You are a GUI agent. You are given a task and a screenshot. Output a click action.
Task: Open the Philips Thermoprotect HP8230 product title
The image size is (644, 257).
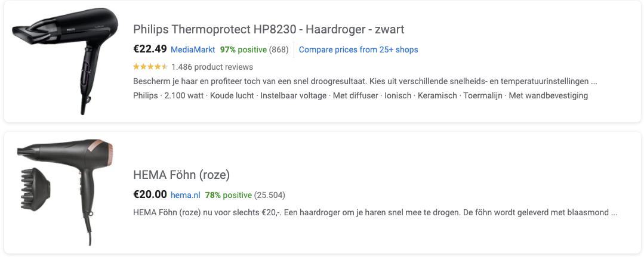(269, 29)
